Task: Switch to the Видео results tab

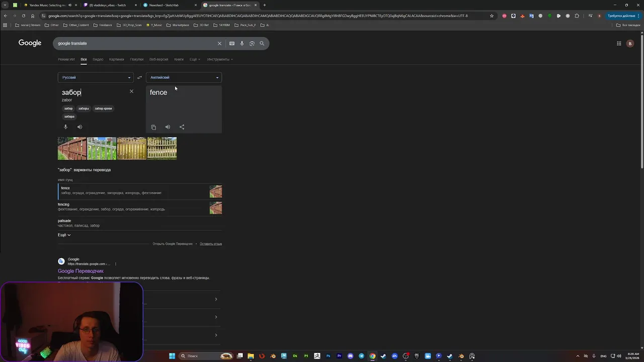Action: pos(98,59)
